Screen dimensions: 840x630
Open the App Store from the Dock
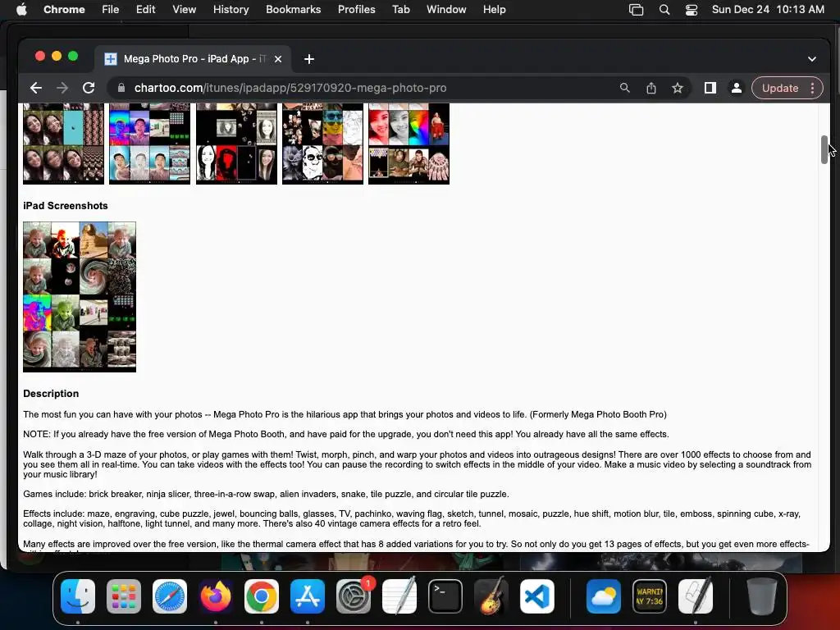308,596
